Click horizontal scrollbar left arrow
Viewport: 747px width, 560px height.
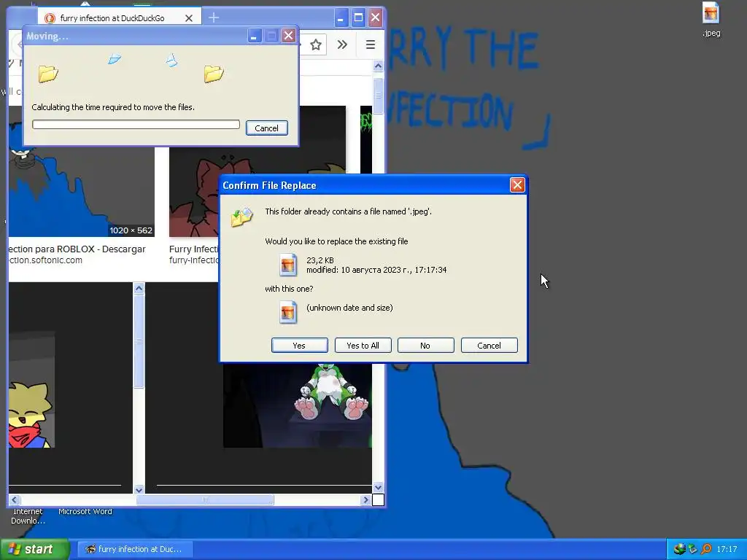15,499
